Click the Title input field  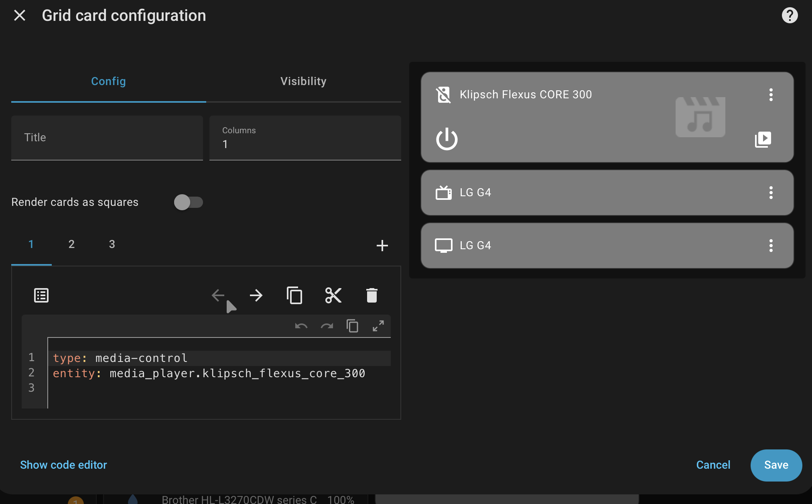click(107, 138)
